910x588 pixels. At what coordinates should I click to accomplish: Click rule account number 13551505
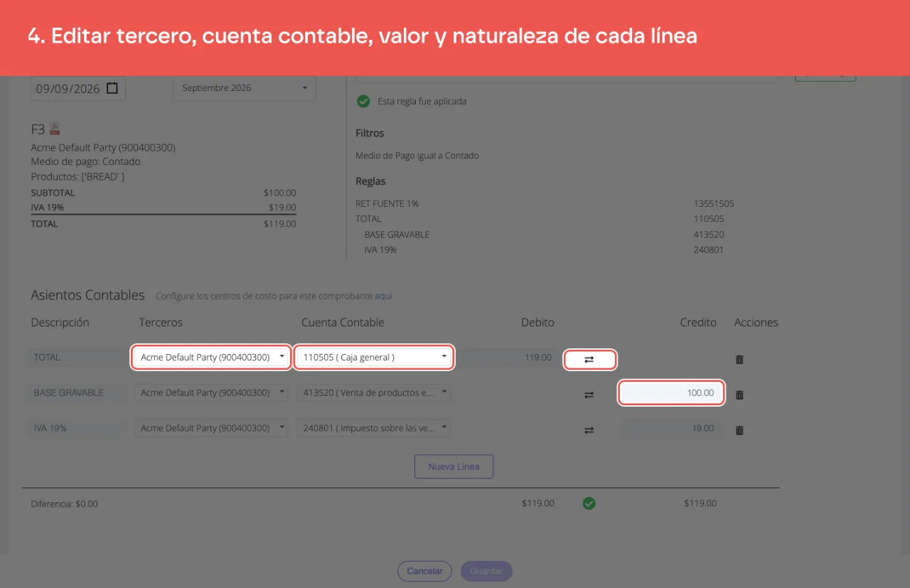pos(714,203)
